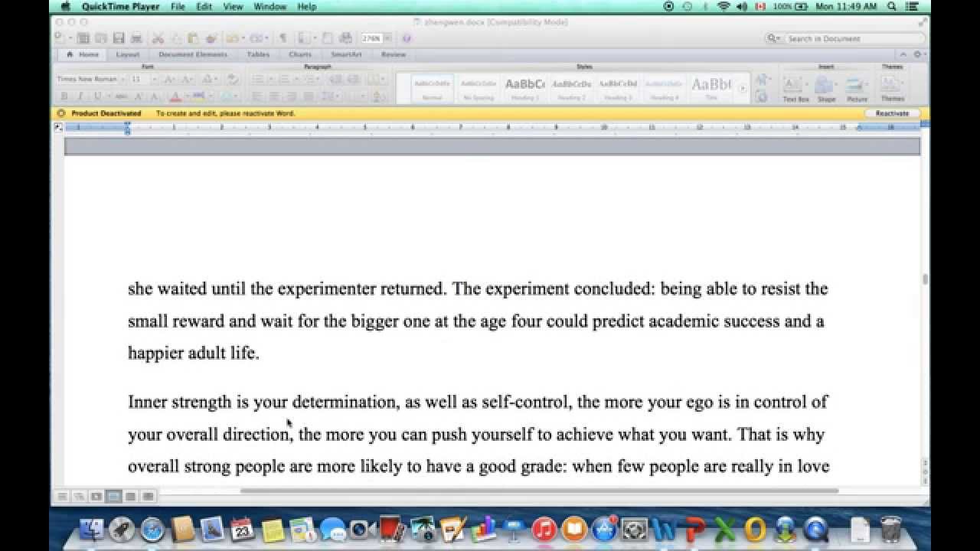Open the Review ribbon tab
Image resolution: width=980 pixels, height=551 pixels.
point(394,54)
